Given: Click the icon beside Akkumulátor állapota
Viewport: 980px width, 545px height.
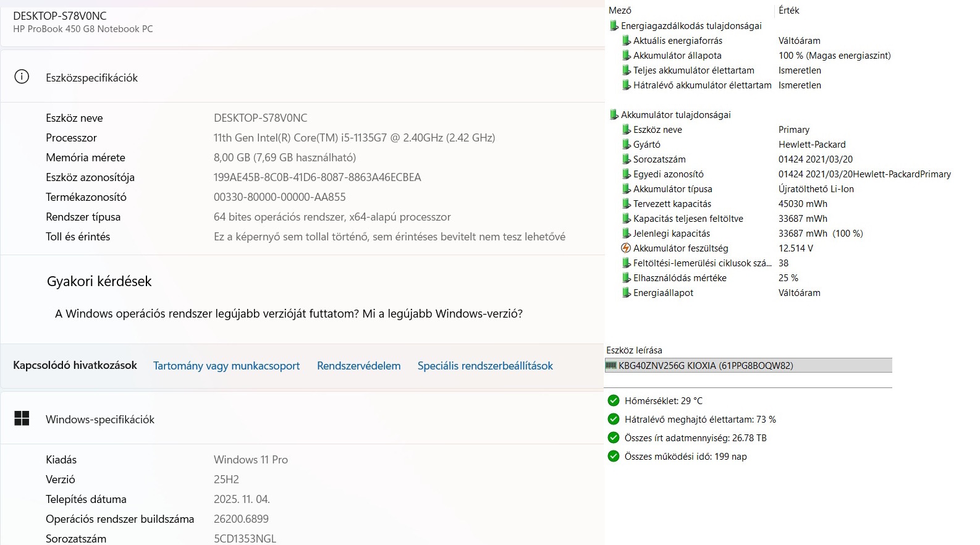Looking at the screenshot, I should 626,56.
